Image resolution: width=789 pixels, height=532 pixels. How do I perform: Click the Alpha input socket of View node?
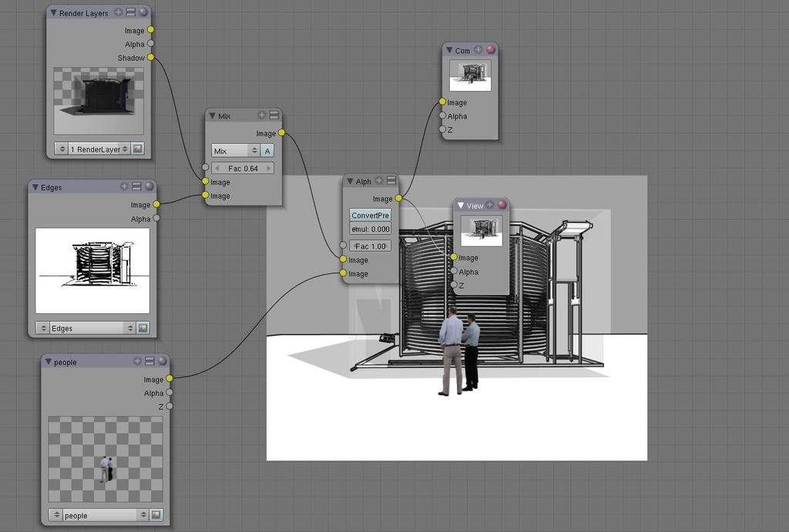click(454, 271)
